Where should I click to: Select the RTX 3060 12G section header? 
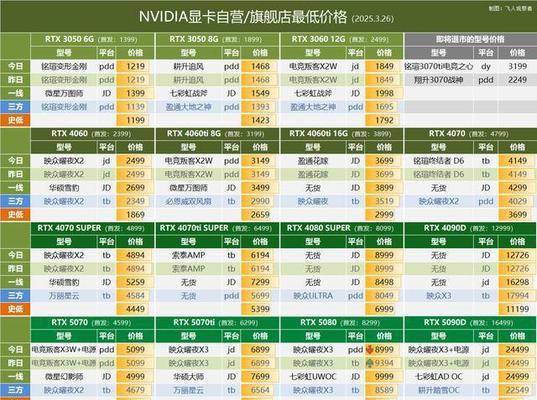pos(341,39)
